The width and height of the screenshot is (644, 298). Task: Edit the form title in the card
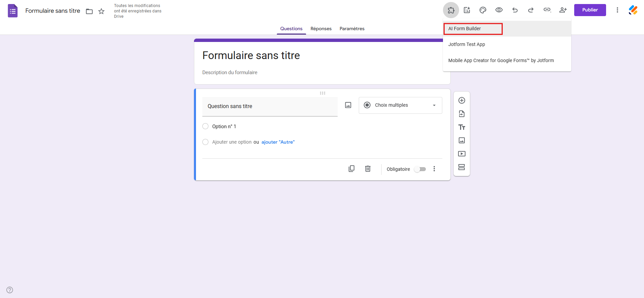[x=251, y=55]
